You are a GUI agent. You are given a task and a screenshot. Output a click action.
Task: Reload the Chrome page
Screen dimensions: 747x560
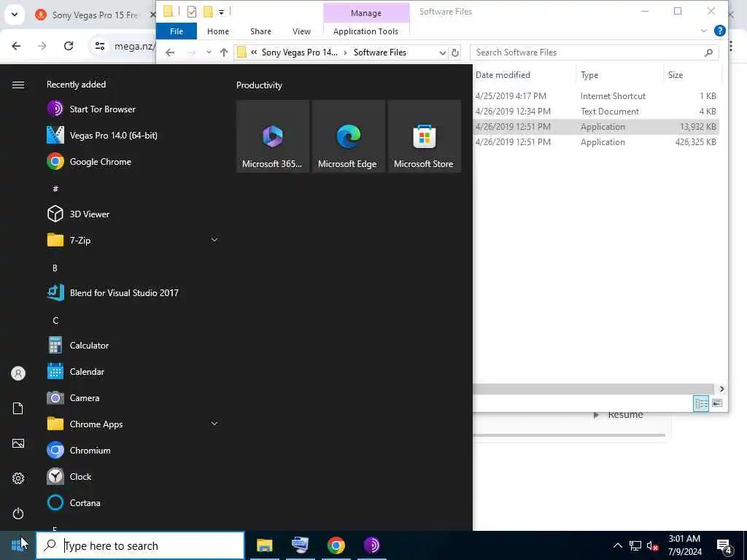pyautogui.click(x=69, y=46)
